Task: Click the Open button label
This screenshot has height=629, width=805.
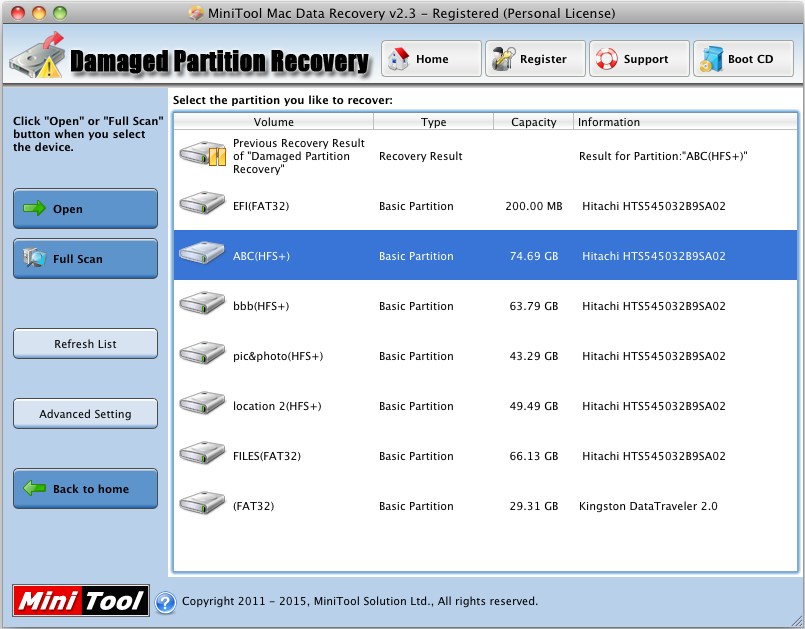Action: tap(68, 209)
